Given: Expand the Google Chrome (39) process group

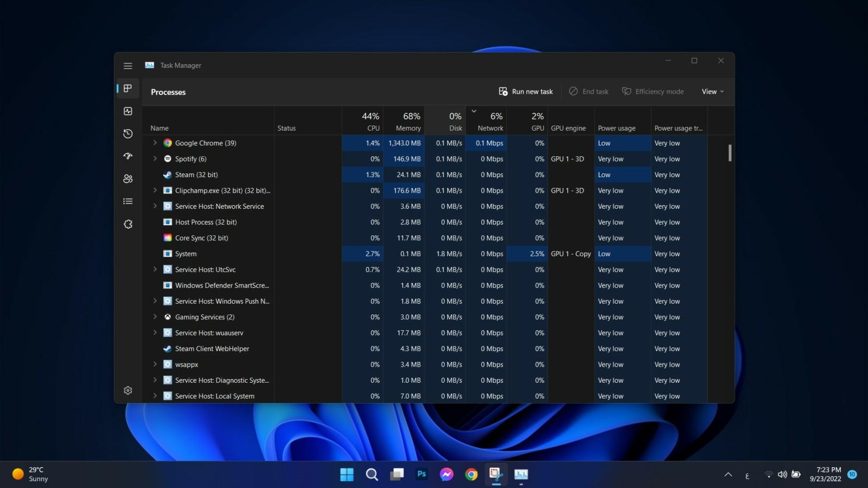Looking at the screenshot, I should tap(155, 143).
